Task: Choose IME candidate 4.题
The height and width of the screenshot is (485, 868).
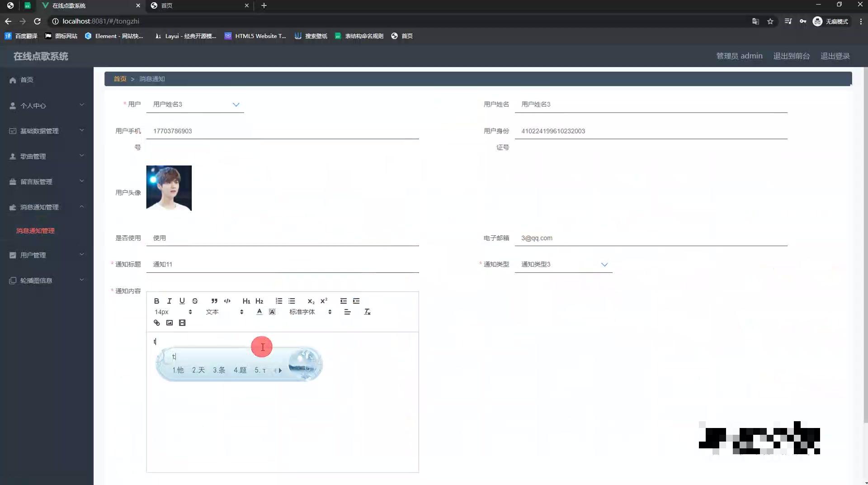Action: pyautogui.click(x=240, y=370)
